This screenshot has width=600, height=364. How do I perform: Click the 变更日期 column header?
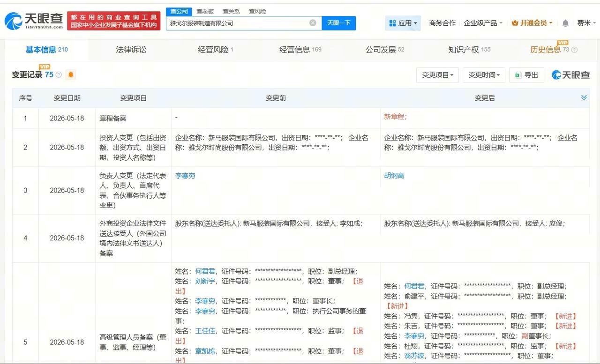point(67,98)
